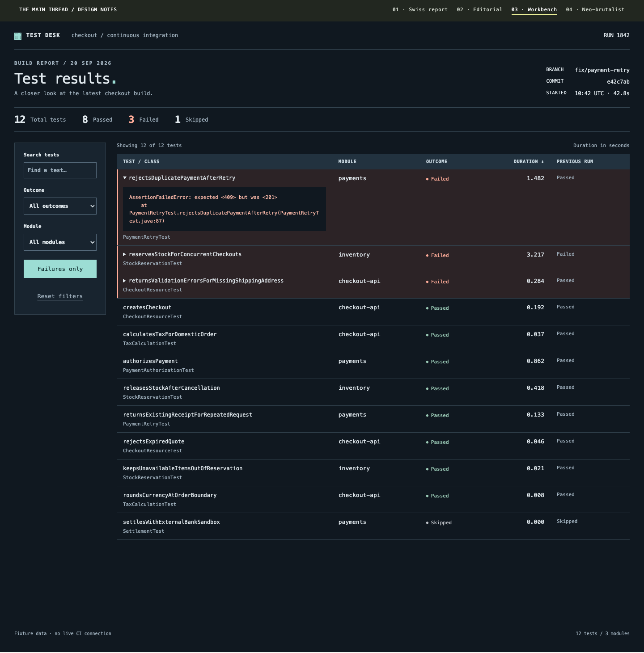
Task: Click keepsUnavailableItemsOutOfReservation test name
Action: point(182,468)
